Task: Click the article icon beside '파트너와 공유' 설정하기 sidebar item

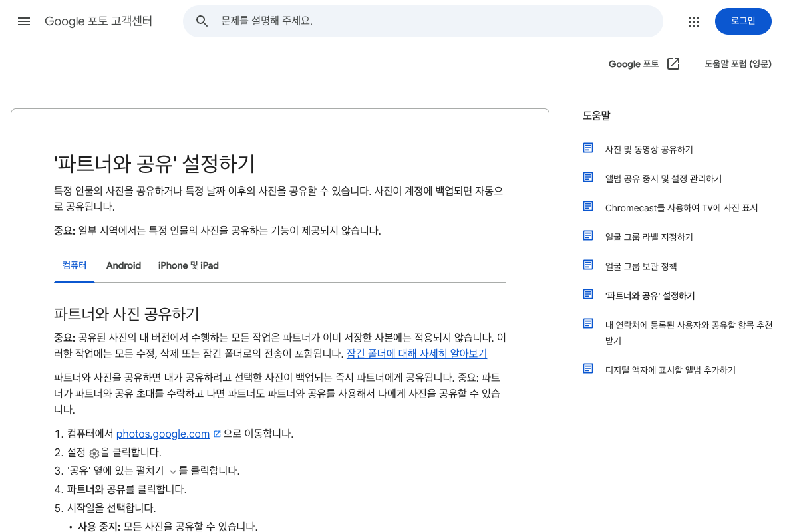Action: (588, 295)
